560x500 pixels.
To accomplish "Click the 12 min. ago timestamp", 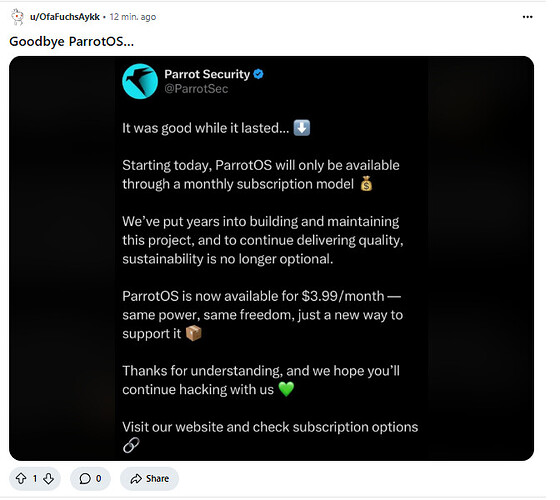I will (x=133, y=17).
